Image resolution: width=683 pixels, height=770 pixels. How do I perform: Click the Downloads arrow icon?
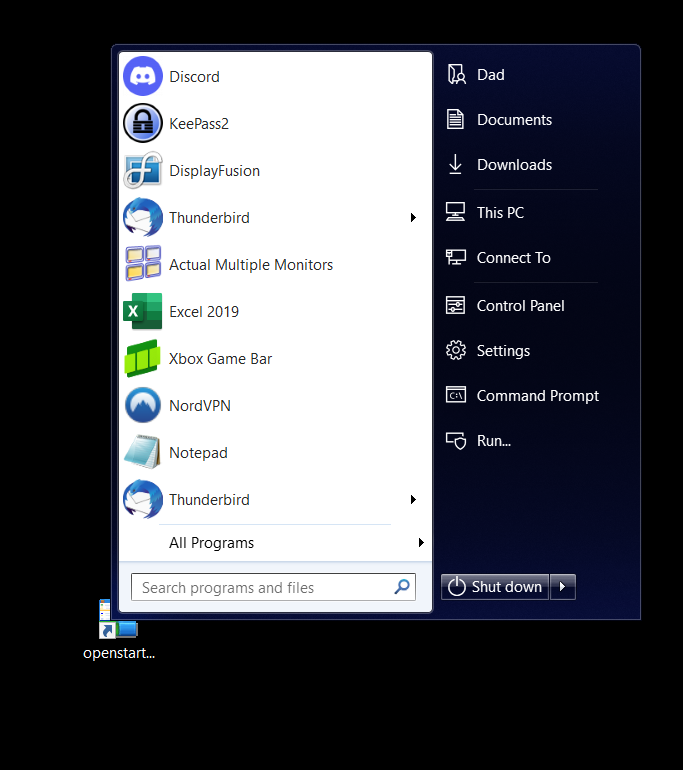[455, 165]
